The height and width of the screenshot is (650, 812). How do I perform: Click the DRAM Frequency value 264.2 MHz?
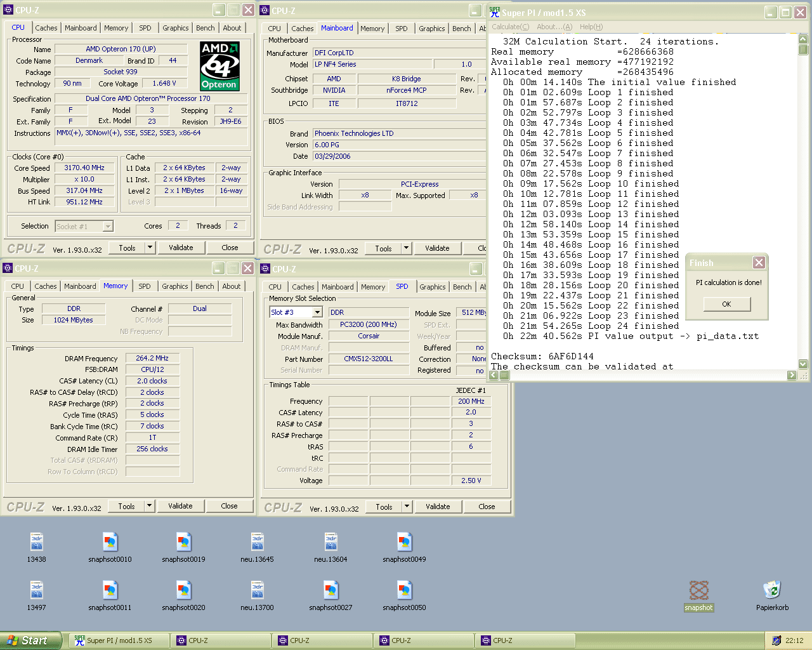[x=152, y=358]
